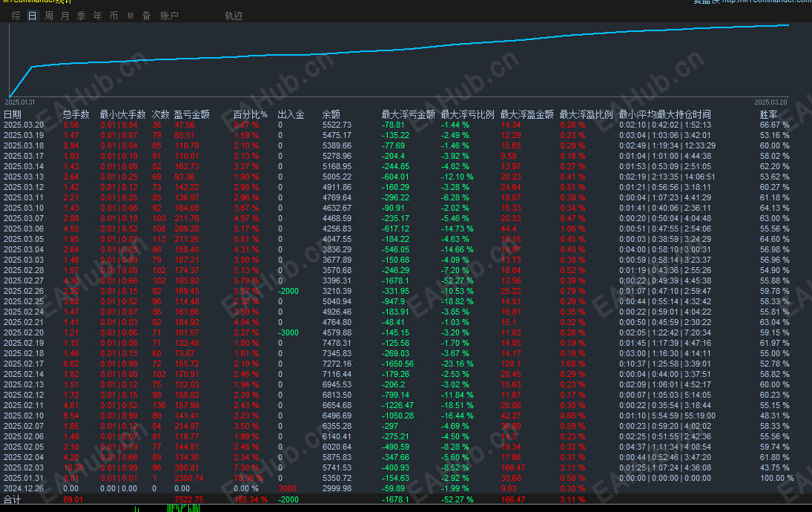Click the balance value 5522.73
This screenshot has width=812, height=512.
337,125
